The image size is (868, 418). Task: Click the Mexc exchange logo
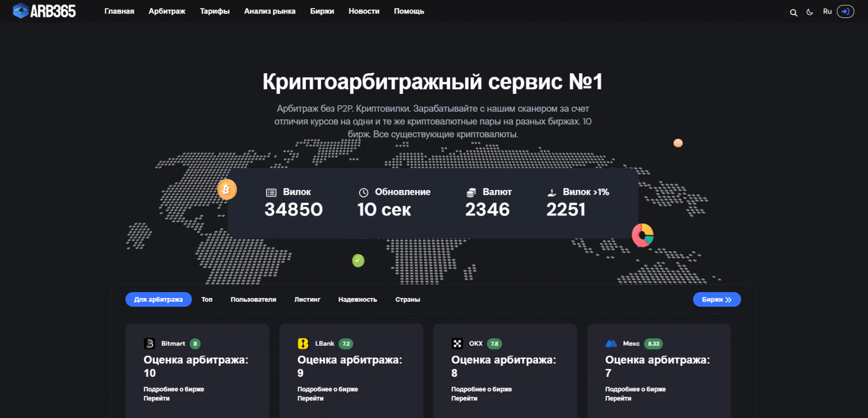pyautogui.click(x=611, y=344)
